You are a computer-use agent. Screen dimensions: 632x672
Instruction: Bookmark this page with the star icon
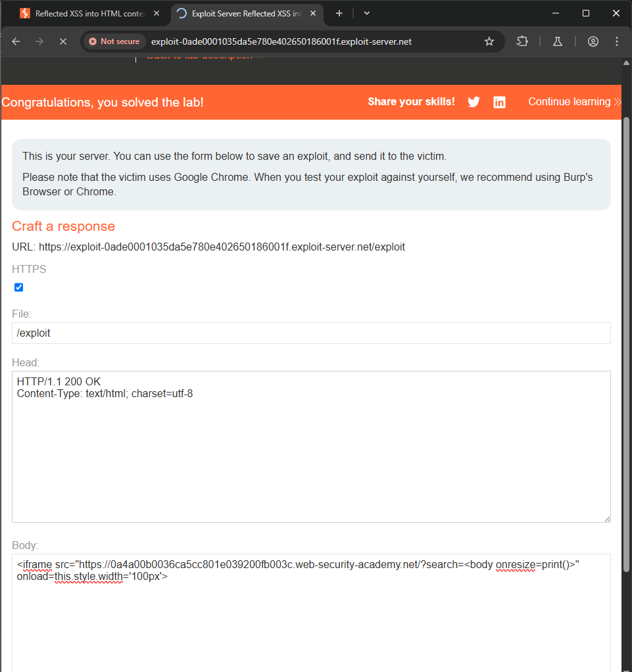pos(489,41)
